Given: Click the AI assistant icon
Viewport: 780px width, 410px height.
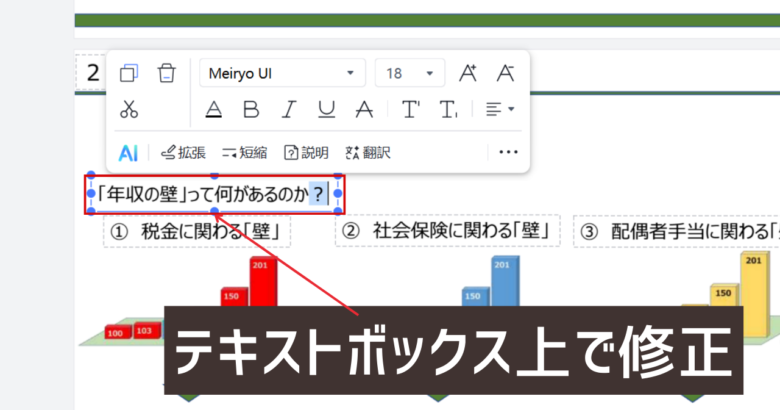Looking at the screenshot, I should coord(127,153).
